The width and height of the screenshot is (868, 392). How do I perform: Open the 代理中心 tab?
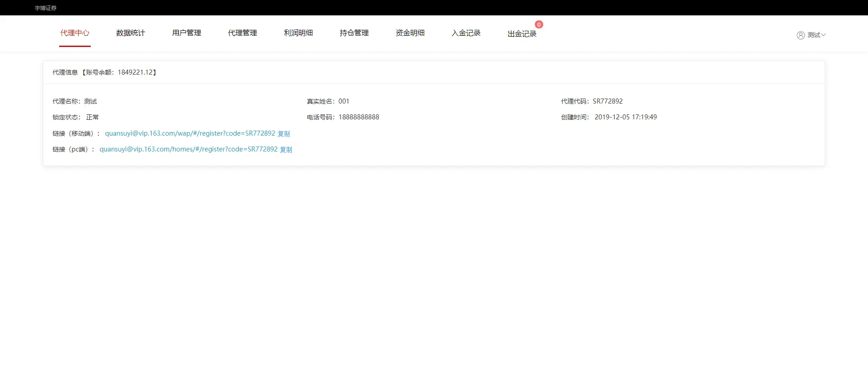[x=75, y=33]
